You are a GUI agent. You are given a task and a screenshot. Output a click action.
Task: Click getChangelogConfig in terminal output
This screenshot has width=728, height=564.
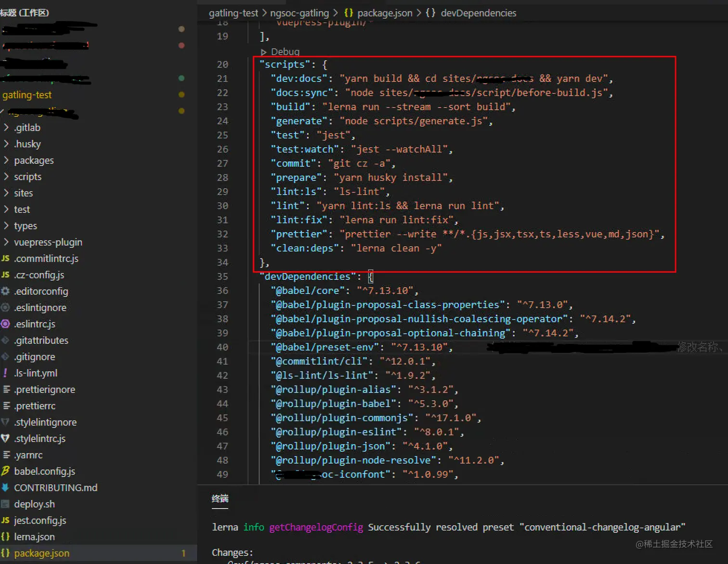pyautogui.click(x=316, y=527)
